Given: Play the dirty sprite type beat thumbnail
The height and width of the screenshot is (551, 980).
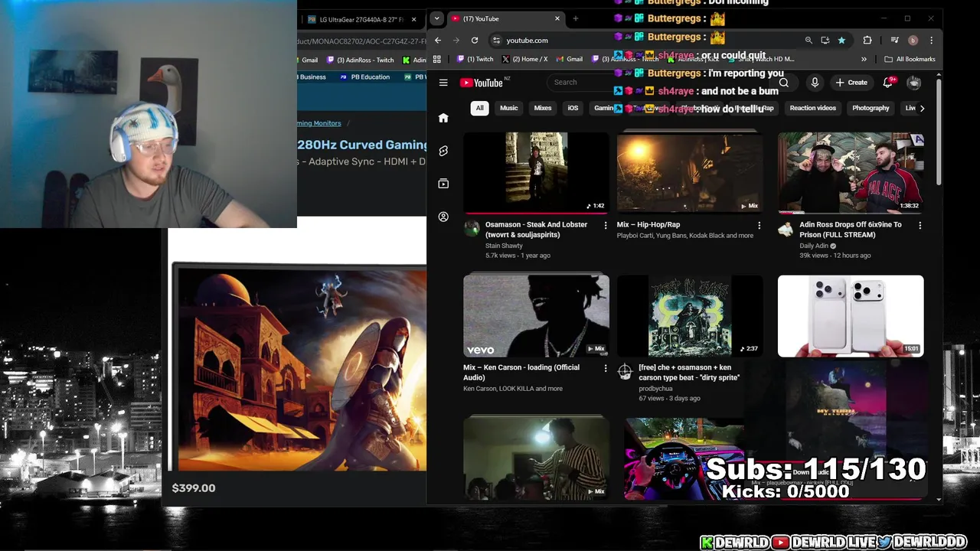Looking at the screenshot, I should coord(690,316).
